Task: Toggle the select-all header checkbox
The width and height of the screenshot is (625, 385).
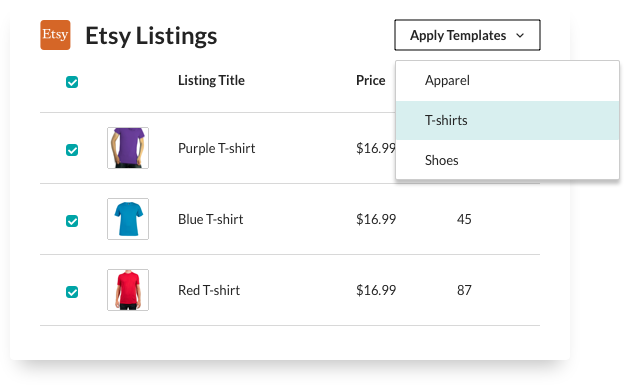Action: coord(72,82)
